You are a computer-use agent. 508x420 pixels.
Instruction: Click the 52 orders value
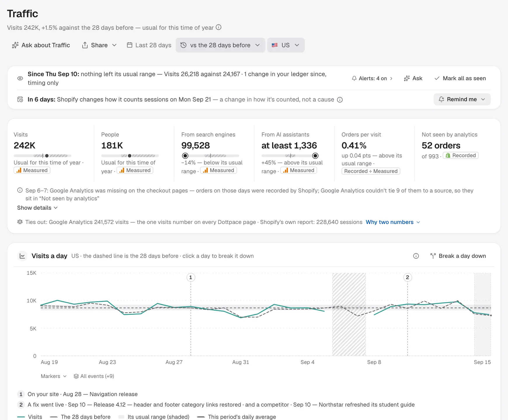tap(441, 146)
